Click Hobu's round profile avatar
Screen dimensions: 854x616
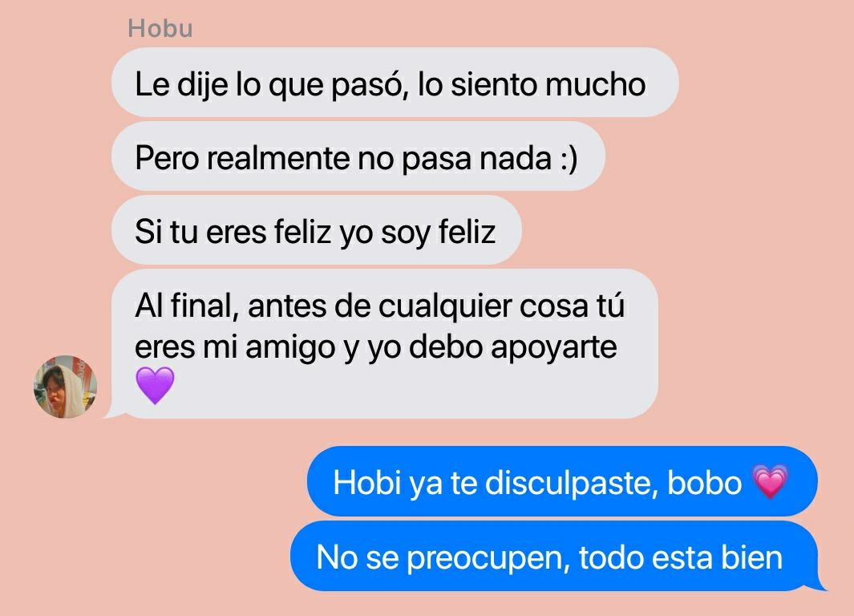pyautogui.click(x=66, y=387)
